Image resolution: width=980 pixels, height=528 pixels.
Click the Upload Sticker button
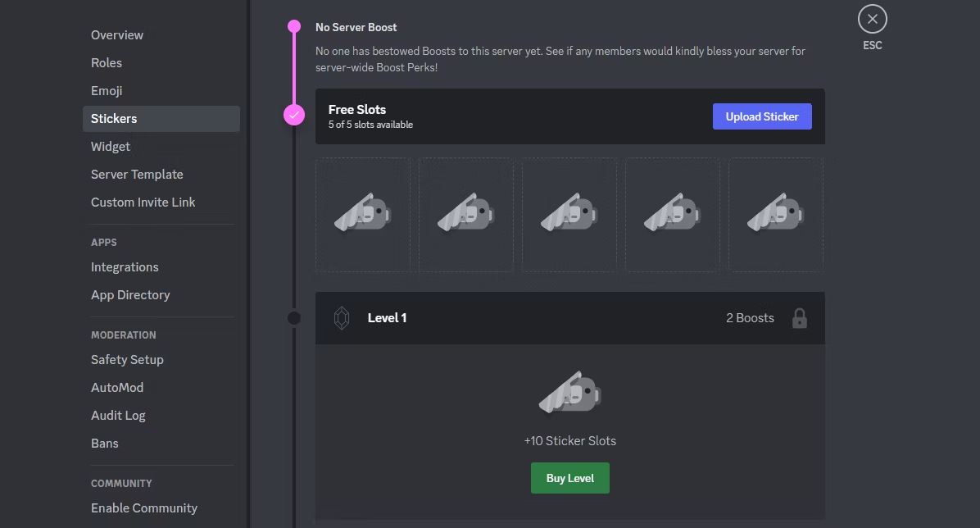(762, 116)
